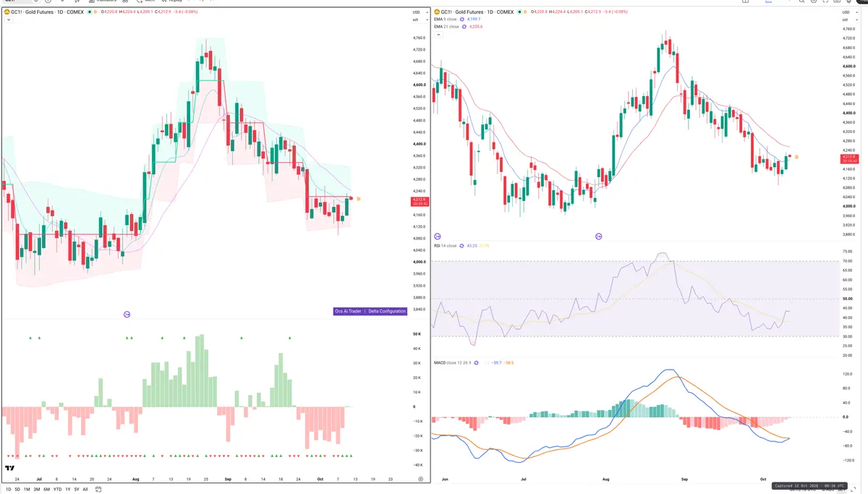Click the RSI 14 close indicator icon

[461, 246]
